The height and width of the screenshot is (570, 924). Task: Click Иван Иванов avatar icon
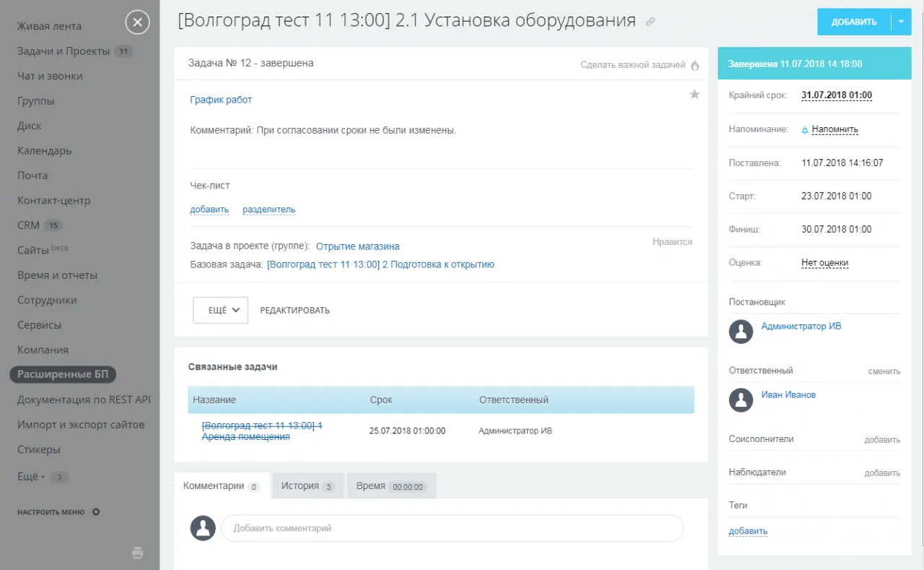point(741,400)
